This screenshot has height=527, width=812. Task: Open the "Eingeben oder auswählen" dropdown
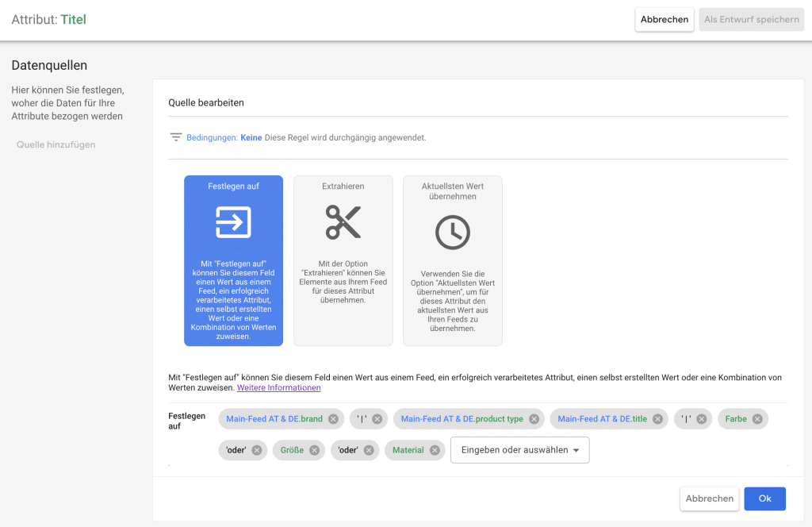coord(519,449)
